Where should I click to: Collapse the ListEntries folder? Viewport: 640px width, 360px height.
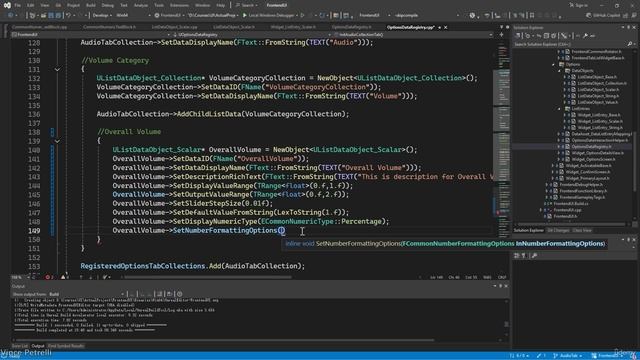(560, 109)
